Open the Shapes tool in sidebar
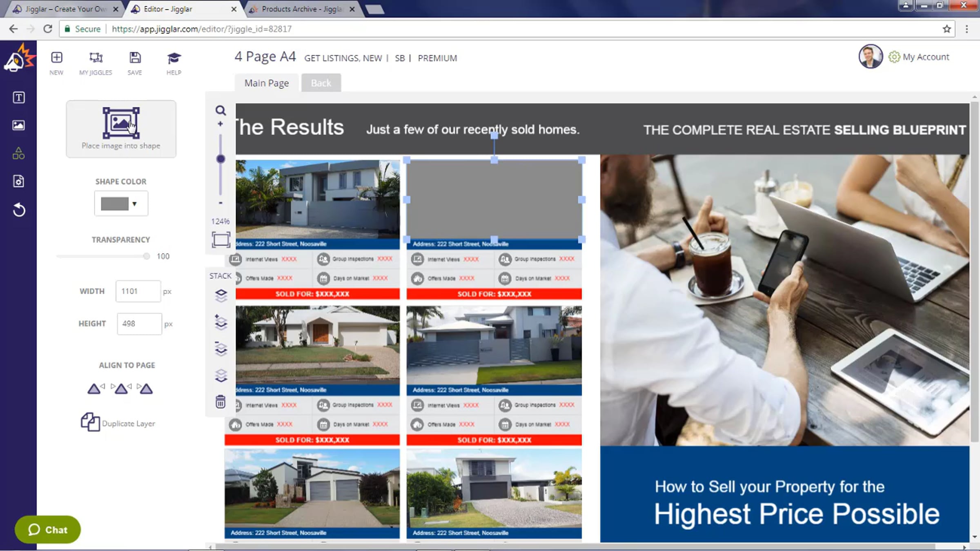The image size is (980, 551). (x=18, y=153)
